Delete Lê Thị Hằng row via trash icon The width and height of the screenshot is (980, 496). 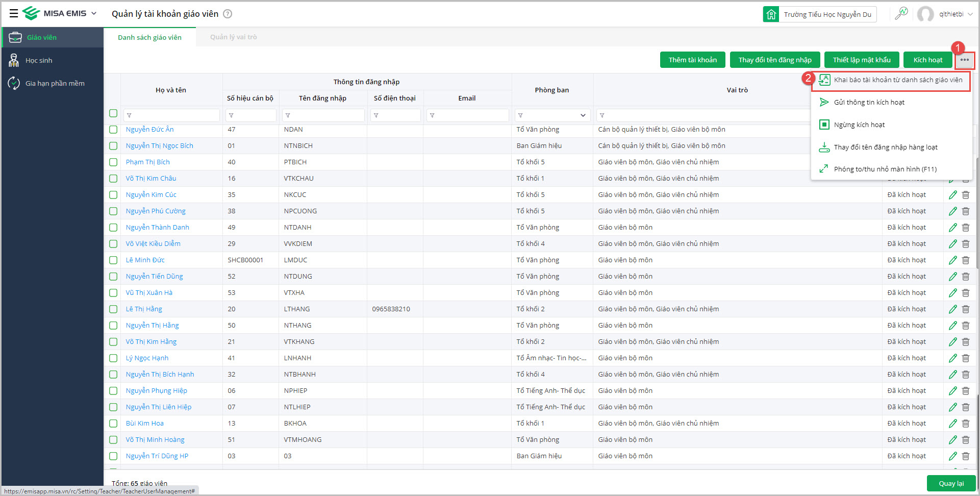pos(966,309)
